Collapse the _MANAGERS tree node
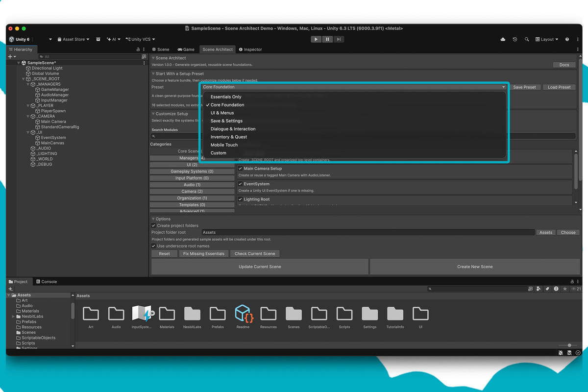 (x=28, y=84)
